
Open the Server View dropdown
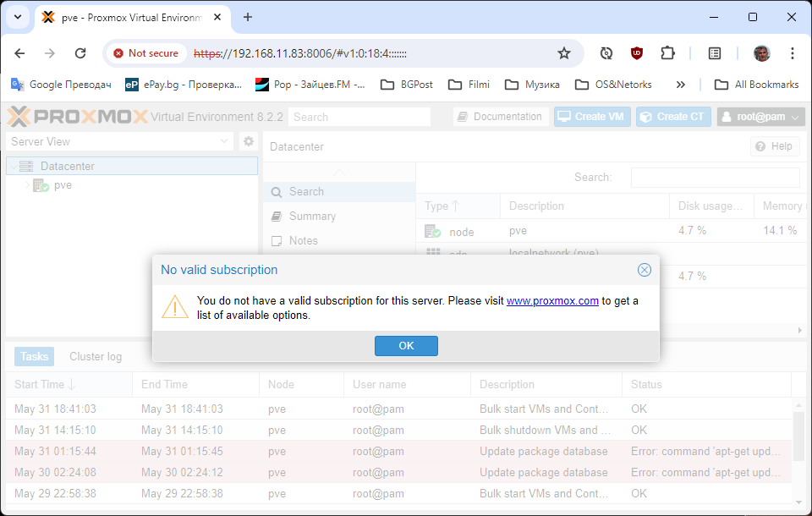coord(224,141)
